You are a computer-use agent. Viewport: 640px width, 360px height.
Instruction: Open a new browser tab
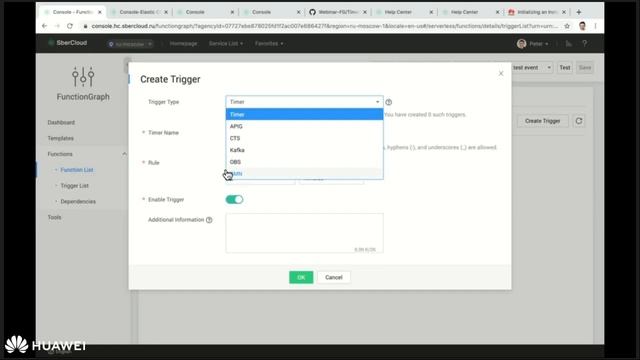(578, 12)
